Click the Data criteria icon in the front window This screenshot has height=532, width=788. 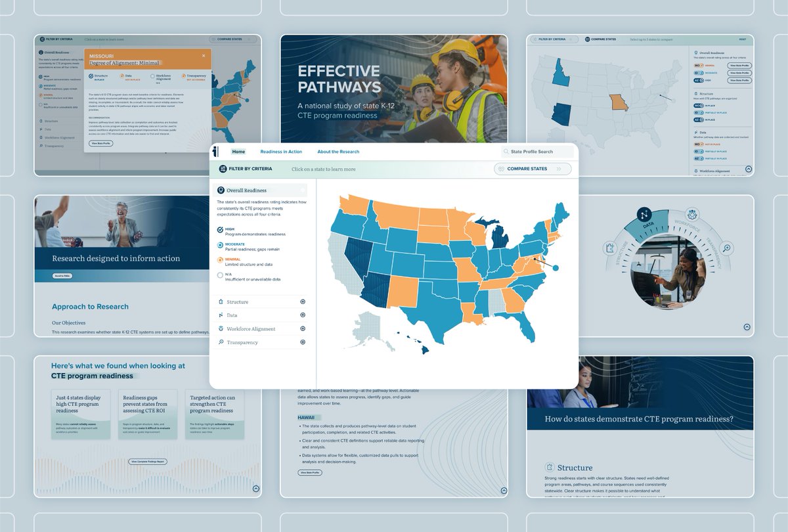click(221, 315)
